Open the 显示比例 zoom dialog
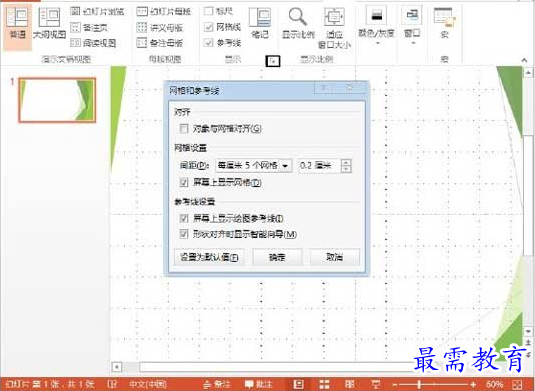 pyautogui.click(x=298, y=23)
